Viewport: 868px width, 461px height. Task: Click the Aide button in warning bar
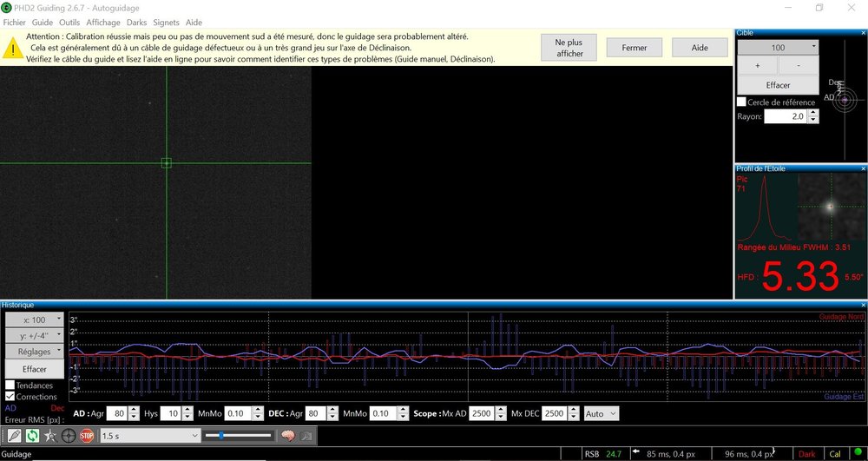point(700,48)
